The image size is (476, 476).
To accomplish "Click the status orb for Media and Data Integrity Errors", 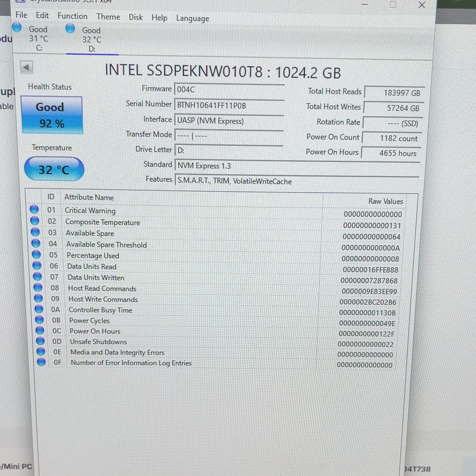I will (x=41, y=351).
